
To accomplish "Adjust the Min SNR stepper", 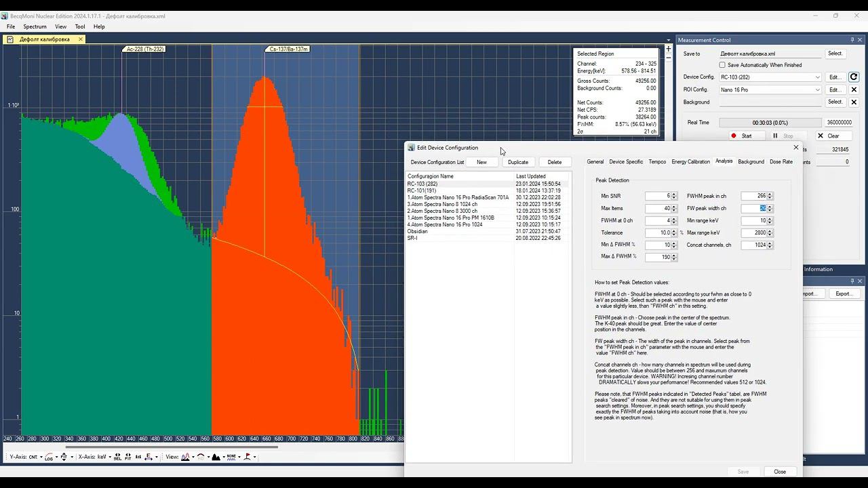I will [x=674, y=196].
